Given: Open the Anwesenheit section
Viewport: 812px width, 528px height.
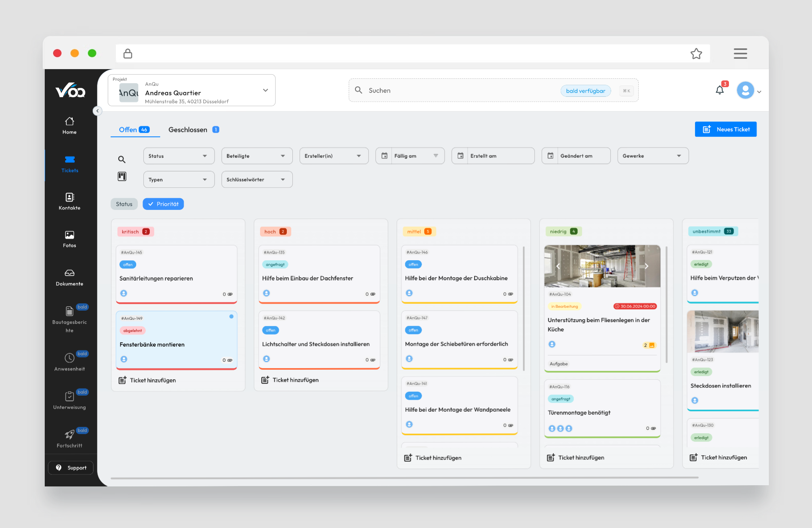Looking at the screenshot, I should pos(69,361).
